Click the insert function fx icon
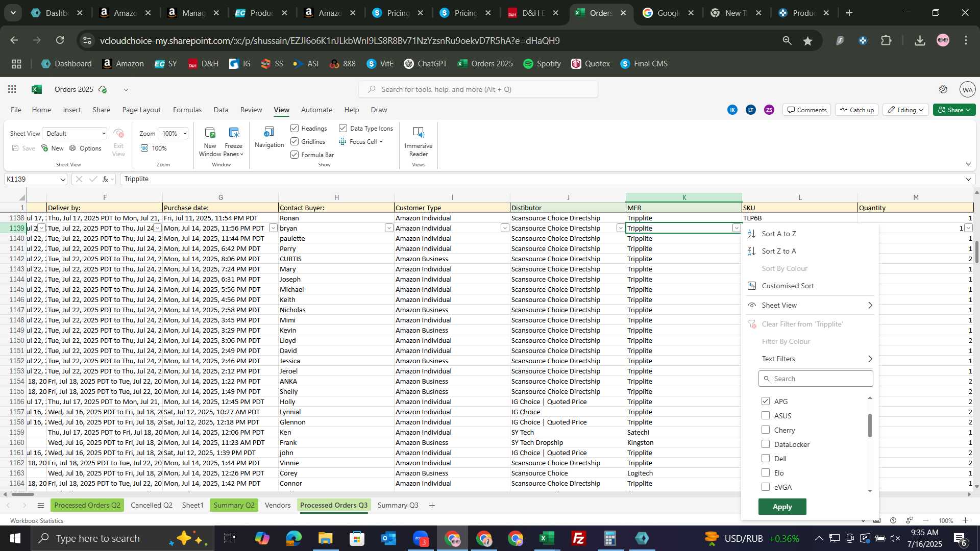The width and height of the screenshot is (980, 551). [106, 179]
